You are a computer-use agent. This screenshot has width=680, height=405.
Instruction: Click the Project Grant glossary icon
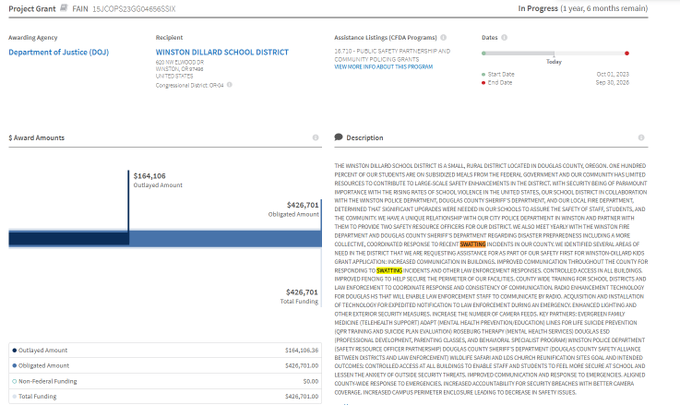64,7
